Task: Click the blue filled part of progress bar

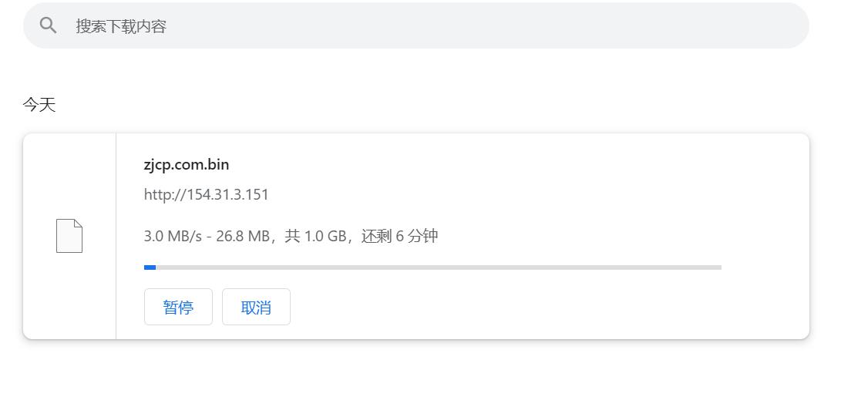Action: point(150,267)
